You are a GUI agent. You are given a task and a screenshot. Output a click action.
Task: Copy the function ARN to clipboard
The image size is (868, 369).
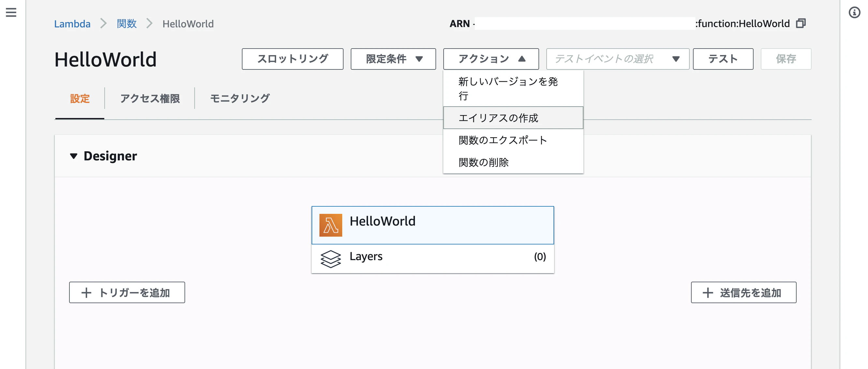tap(801, 23)
